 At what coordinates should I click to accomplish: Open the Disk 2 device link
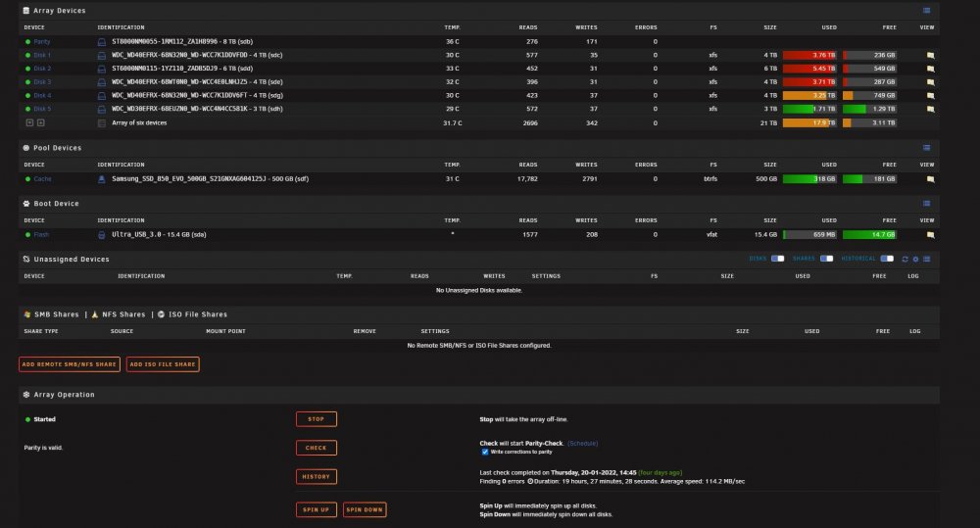tap(42, 69)
